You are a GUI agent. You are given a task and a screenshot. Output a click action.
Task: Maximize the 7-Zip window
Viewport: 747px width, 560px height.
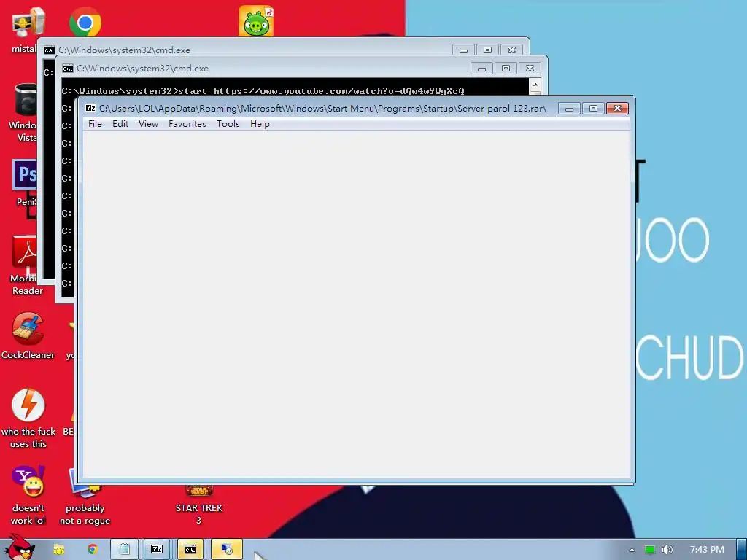593,109
